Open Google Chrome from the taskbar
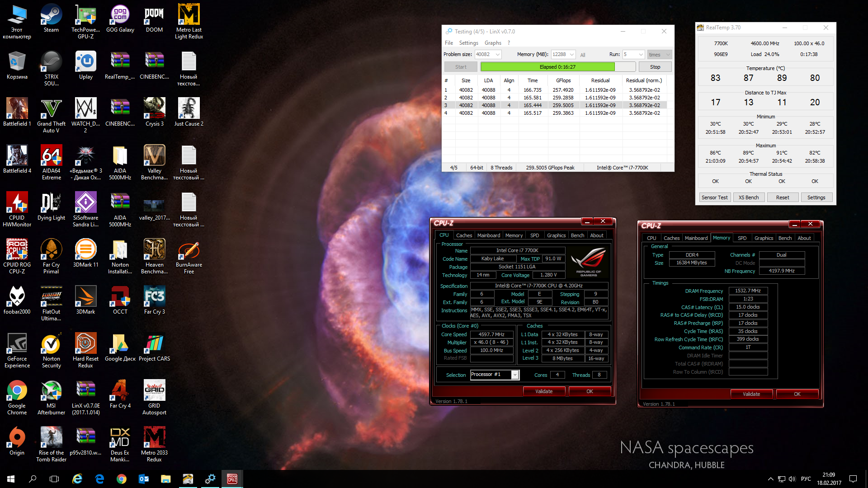Screen dimensions: 868x488 tap(121, 479)
